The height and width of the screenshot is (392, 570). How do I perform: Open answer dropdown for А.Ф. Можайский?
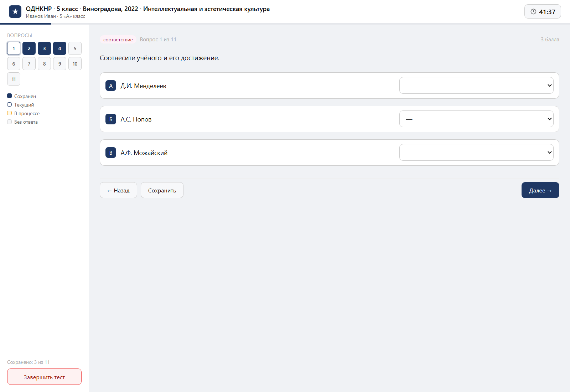point(476,153)
